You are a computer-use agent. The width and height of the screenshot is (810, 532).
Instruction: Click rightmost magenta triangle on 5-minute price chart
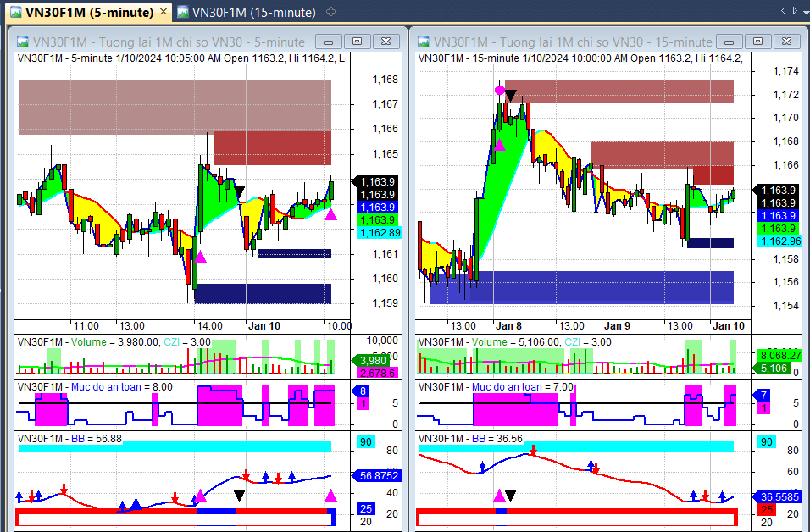pyautogui.click(x=330, y=215)
